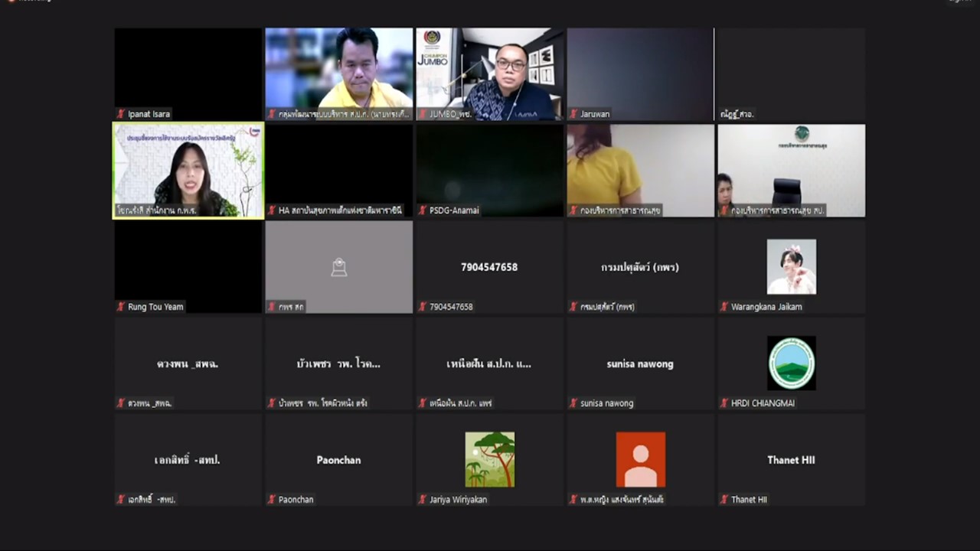This screenshot has height=551, width=980.
Task: Select the highlighted active speaker video tile
Action: pos(188,170)
